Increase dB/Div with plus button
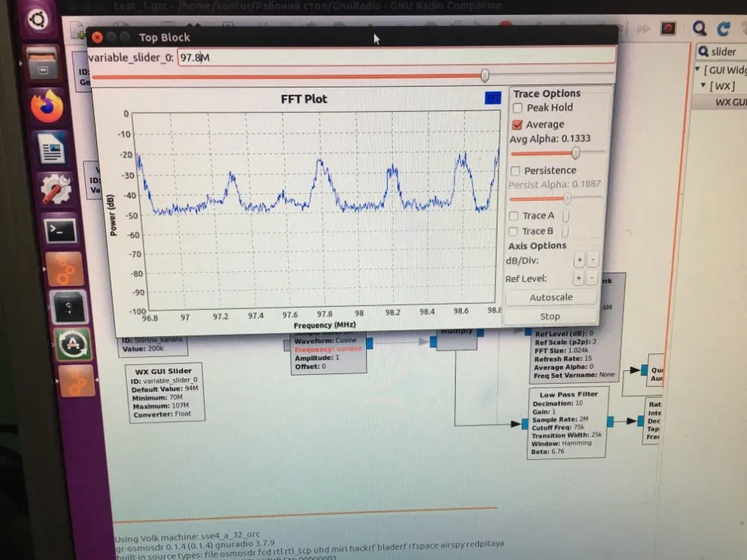The width and height of the screenshot is (747, 560). coord(580,260)
